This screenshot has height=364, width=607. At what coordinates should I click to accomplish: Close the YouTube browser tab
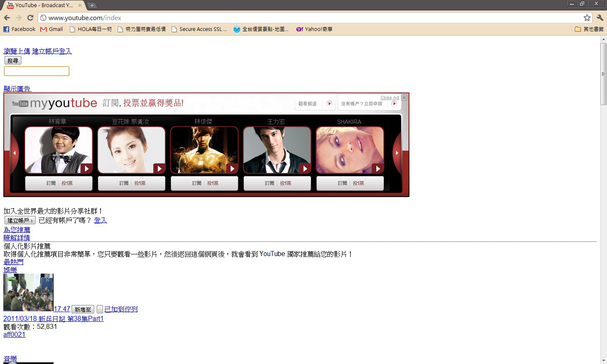click(x=80, y=5)
